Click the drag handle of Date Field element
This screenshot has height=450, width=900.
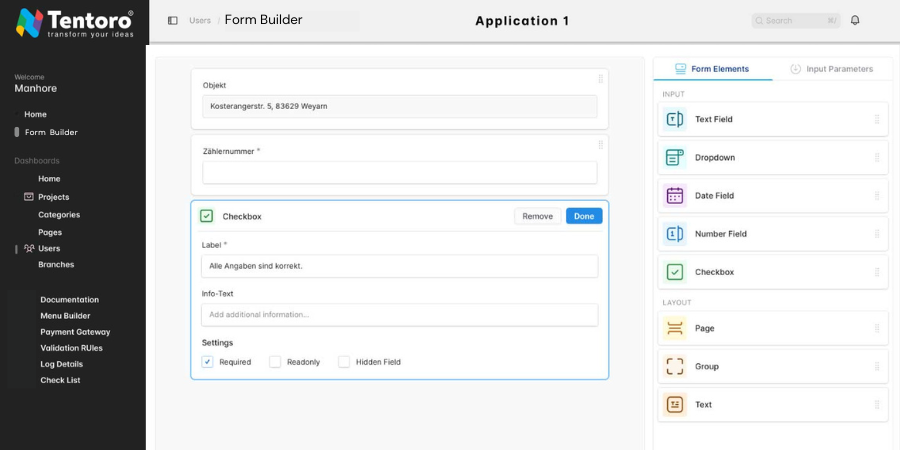[876, 196]
